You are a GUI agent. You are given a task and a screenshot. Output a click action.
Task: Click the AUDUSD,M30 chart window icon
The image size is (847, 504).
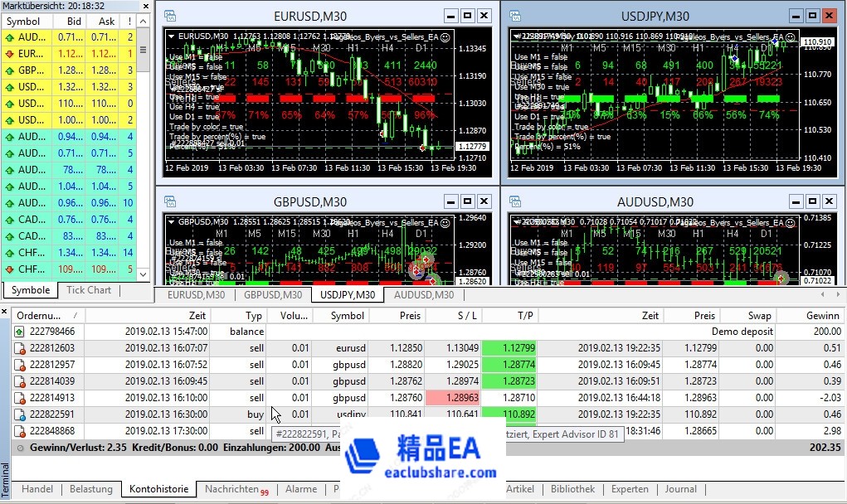click(515, 201)
